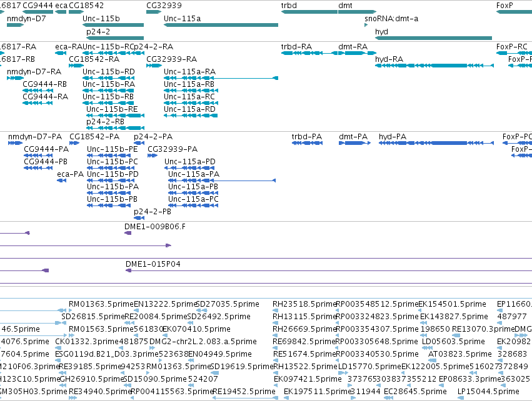
Task: Open the Unc-115b-RE transcript label
Action: (x=112, y=109)
